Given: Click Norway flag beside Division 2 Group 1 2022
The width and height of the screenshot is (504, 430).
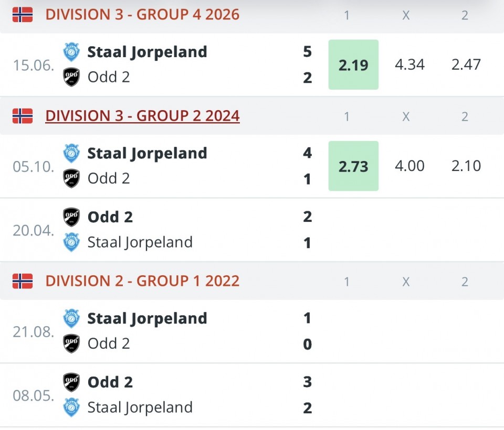Looking at the screenshot, I should point(23,281).
